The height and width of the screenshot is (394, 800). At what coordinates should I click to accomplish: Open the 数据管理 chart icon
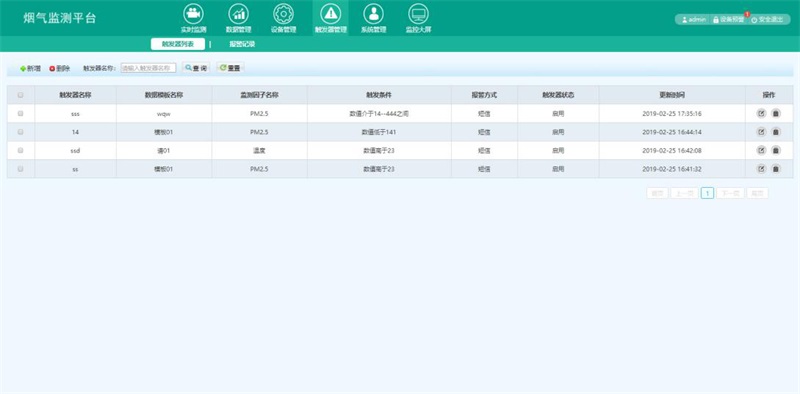238,14
